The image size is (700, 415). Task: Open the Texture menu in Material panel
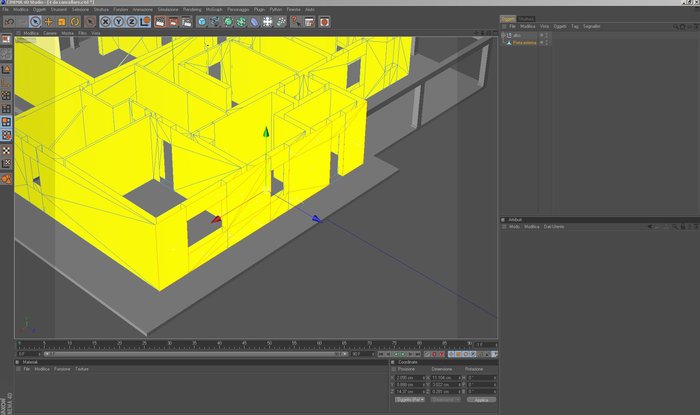[x=82, y=369]
